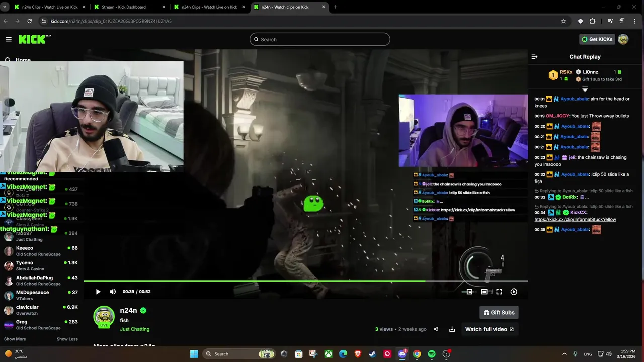Open Xbox app from taskbar
Image resolution: width=644 pixels, height=362 pixels.
point(328,354)
